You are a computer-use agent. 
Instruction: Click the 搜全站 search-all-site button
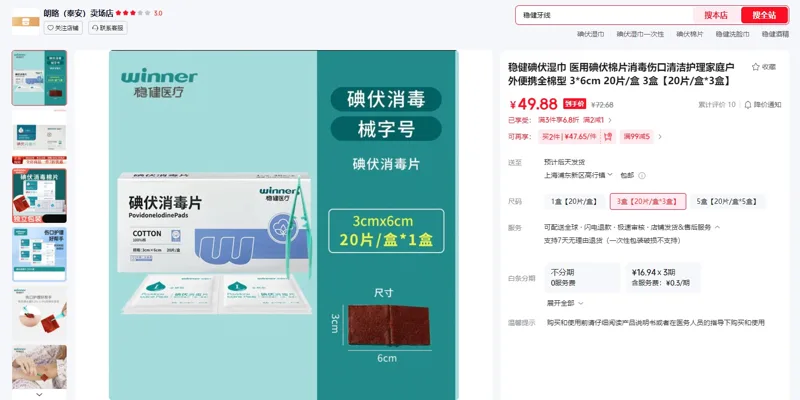(x=764, y=15)
